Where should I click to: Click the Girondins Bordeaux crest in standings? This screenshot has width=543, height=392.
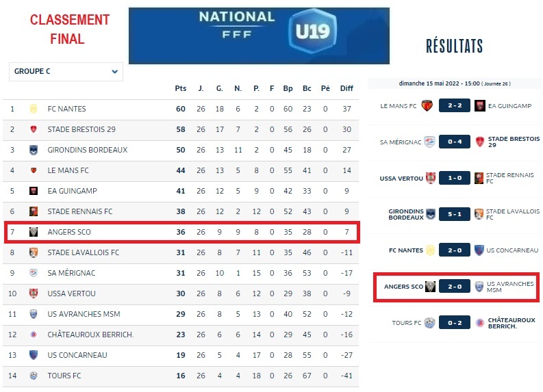[x=32, y=150]
